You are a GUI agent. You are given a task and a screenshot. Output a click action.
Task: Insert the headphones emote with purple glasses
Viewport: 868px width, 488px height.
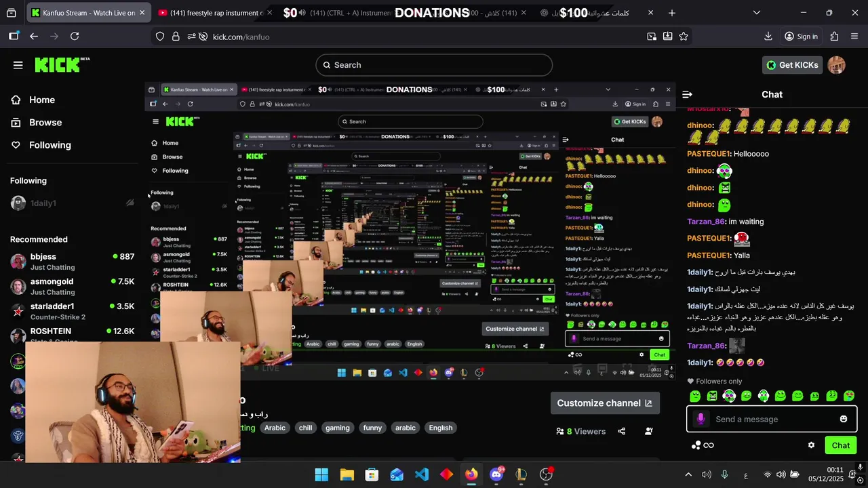coord(729,396)
